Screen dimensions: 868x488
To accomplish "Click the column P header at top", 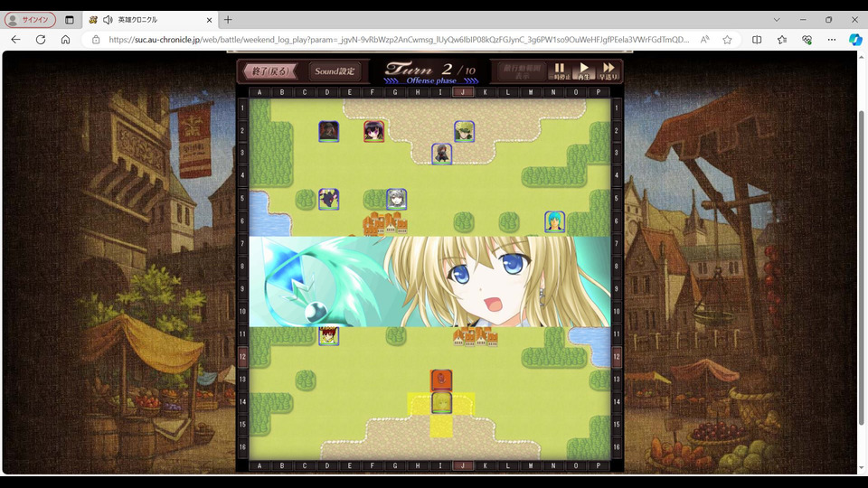I will pyautogui.click(x=599, y=92).
